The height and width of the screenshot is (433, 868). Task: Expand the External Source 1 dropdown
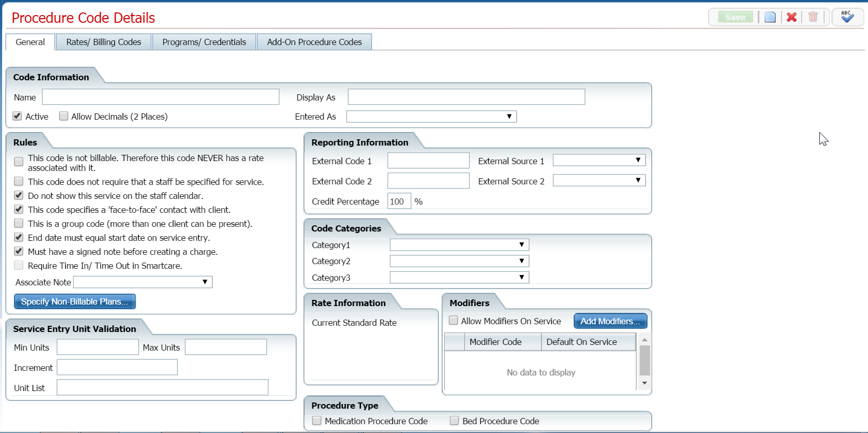point(599,161)
